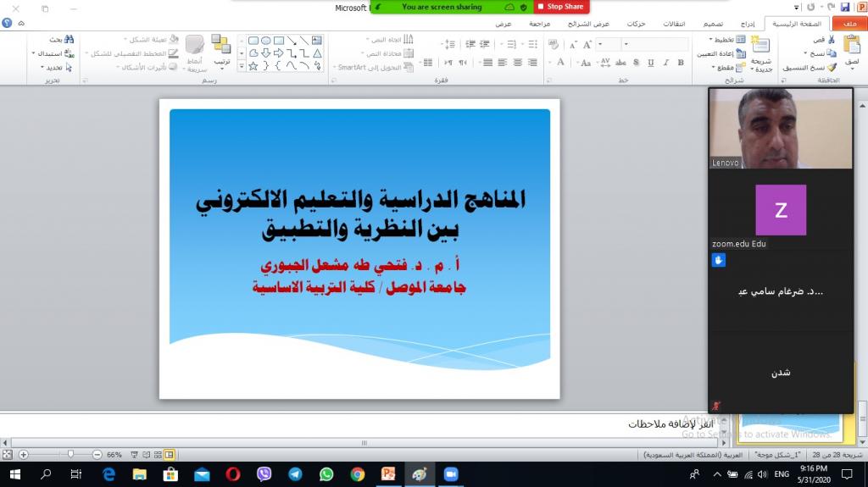Click the Save icon in quick access toolbar

845,7
